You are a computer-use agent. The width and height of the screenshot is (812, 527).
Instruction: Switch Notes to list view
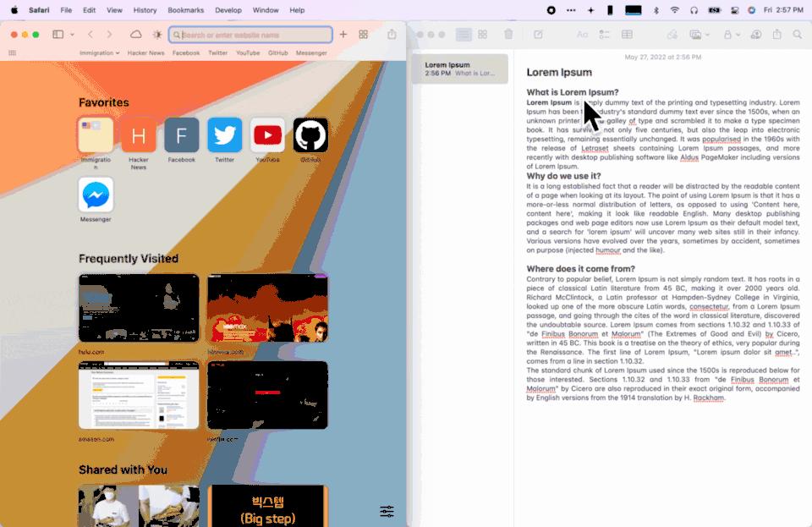[x=464, y=35]
